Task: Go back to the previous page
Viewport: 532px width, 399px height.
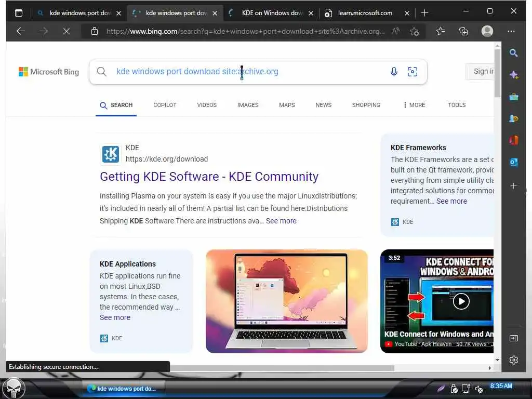Action: click(x=21, y=31)
